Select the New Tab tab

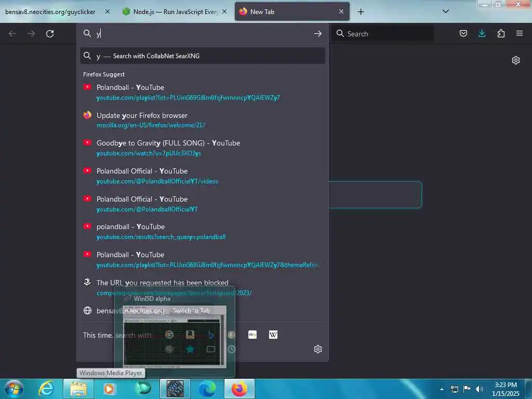[x=292, y=12]
